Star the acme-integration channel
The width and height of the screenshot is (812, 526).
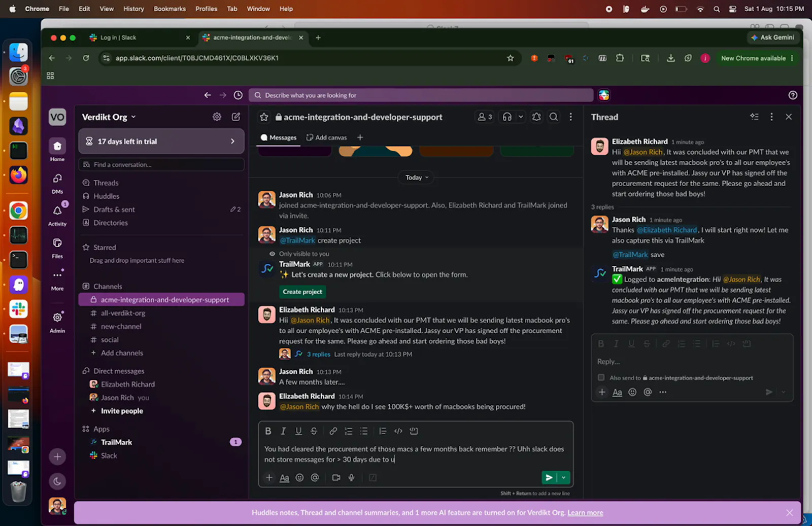[x=264, y=117]
